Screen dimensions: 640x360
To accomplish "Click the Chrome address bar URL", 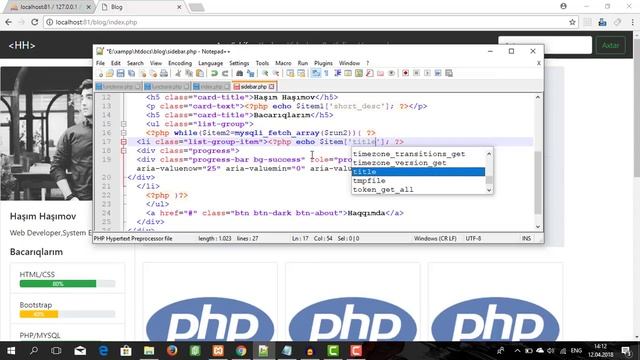I will pos(96,22).
